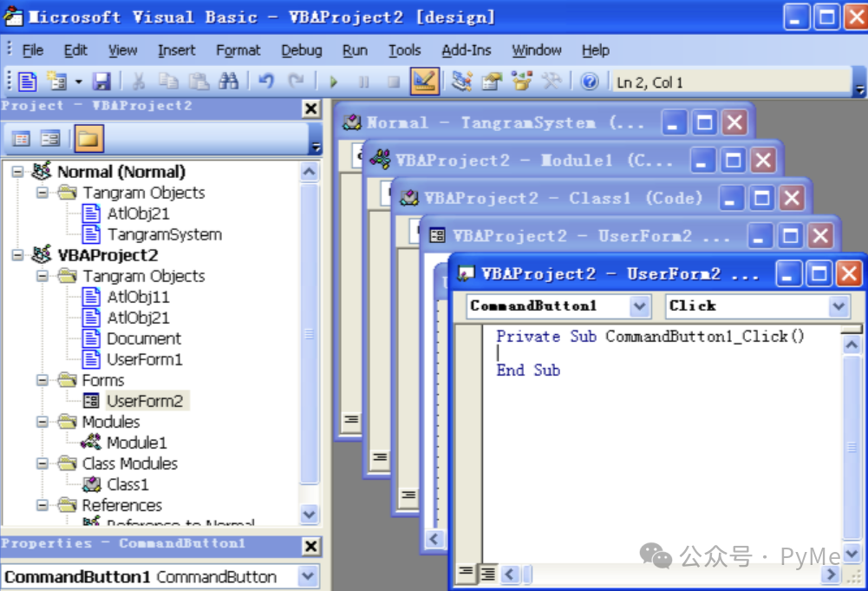This screenshot has width=868, height=591.
Task: Collapse the VBAProject2 project node
Action: 17,255
